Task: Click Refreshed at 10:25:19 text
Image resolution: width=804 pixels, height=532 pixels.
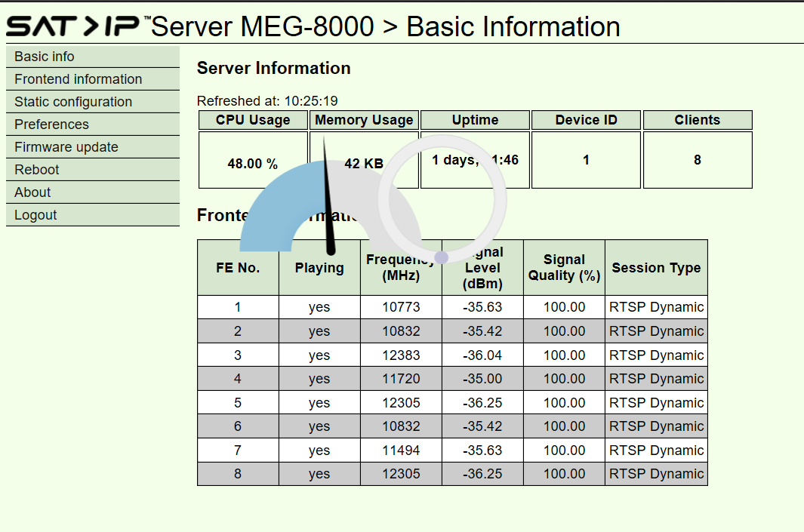Action: pyautogui.click(x=267, y=101)
